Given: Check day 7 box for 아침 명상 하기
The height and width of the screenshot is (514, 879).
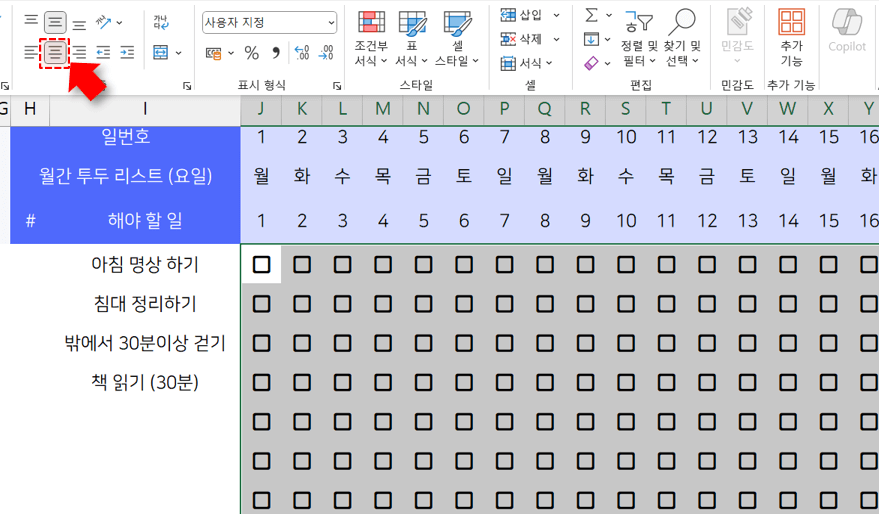Looking at the screenshot, I should pos(505,265).
